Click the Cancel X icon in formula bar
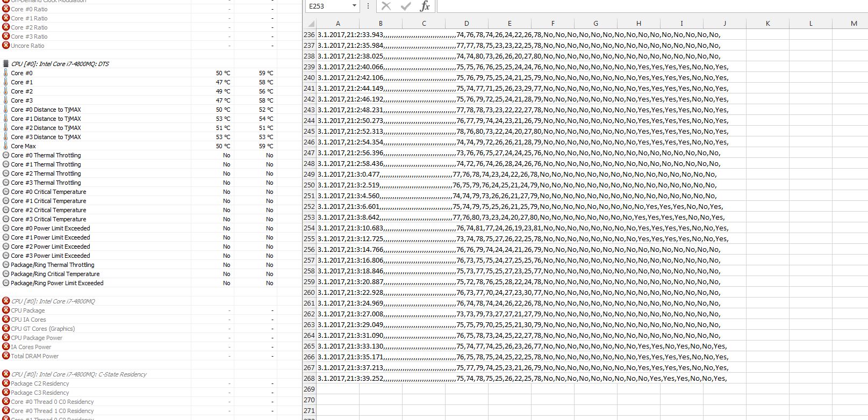The image size is (868, 420). pyautogui.click(x=386, y=6)
